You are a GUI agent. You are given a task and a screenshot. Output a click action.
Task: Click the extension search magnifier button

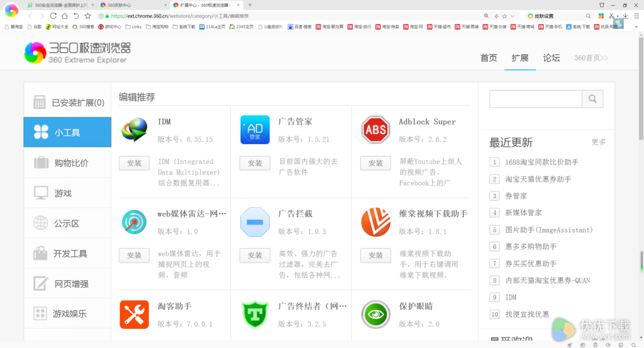[592, 99]
